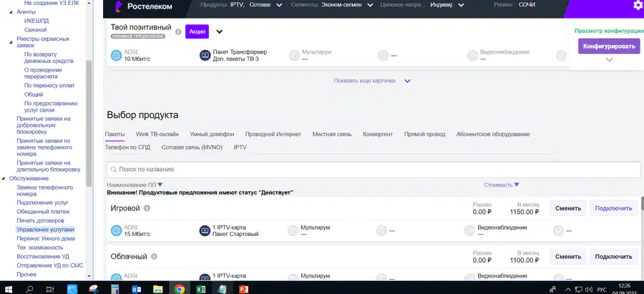Image resolution: width=644 pixels, height=294 pixels.
Task: Show info icon next to Игровой
Action: point(147,208)
